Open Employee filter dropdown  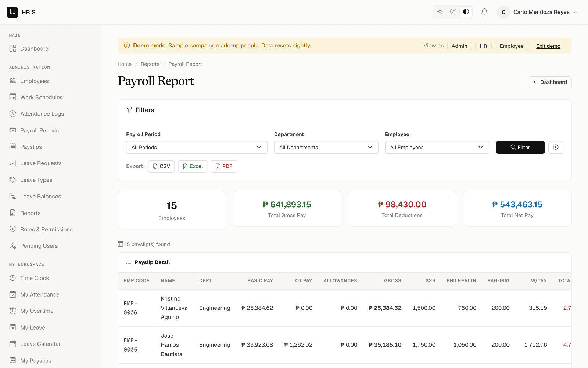coord(437,148)
